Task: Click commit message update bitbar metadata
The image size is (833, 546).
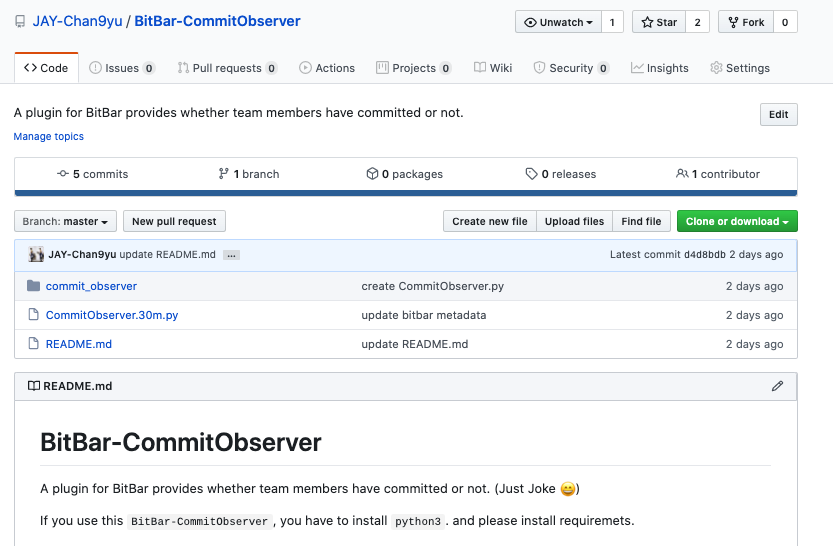Action: [x=423, y=315]
